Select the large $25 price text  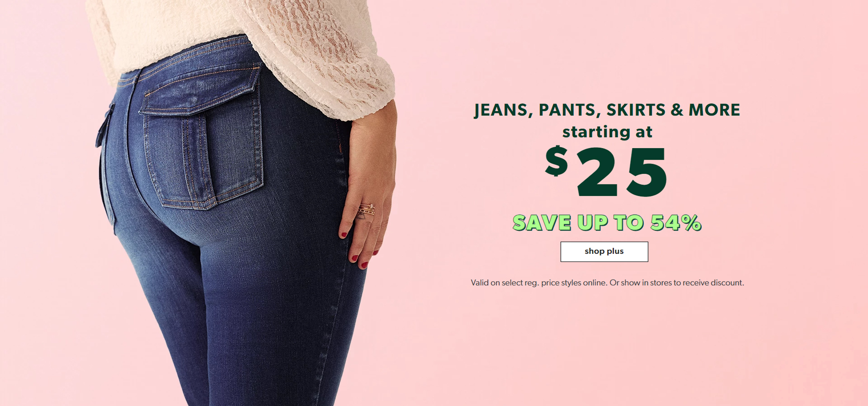click(x=606, y=171)
